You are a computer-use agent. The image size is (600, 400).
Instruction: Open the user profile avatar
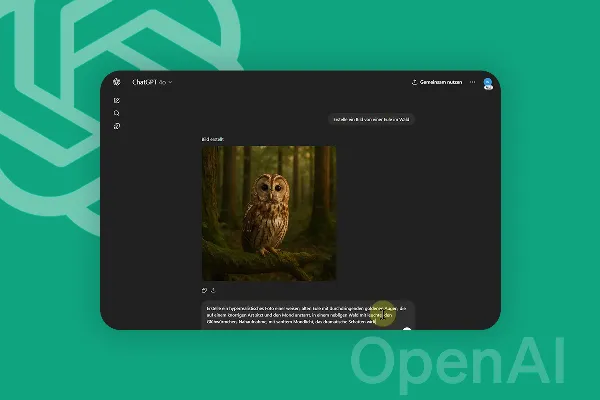tap(488, 83)
